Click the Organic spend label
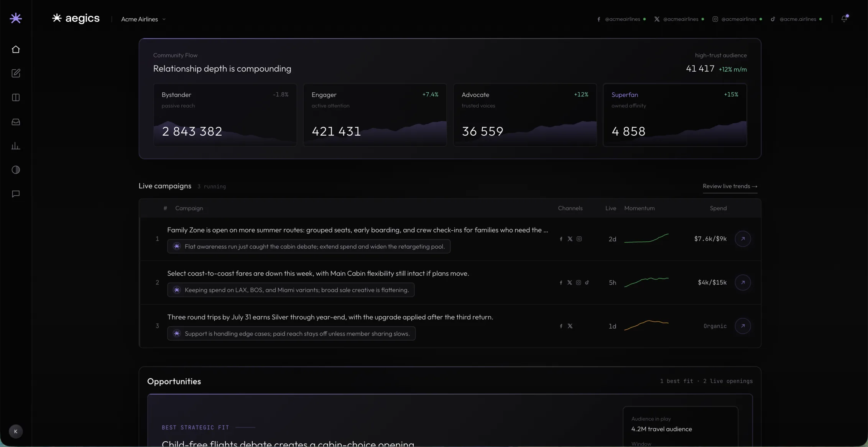 point(715,326)
